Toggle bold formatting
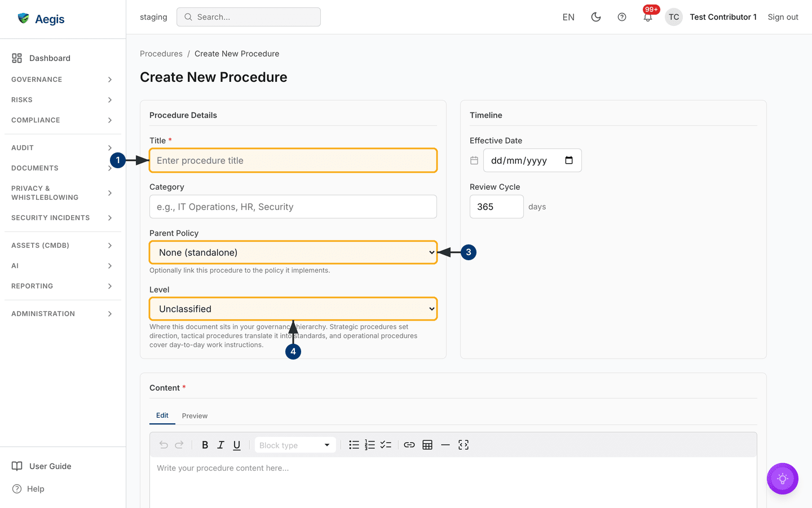 [205, 445]
